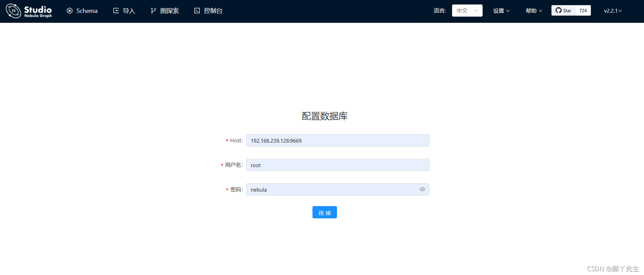The width and height of the screenshot is (644, 275).
Task: Click the import arrow icon
Action: (116, 11)
